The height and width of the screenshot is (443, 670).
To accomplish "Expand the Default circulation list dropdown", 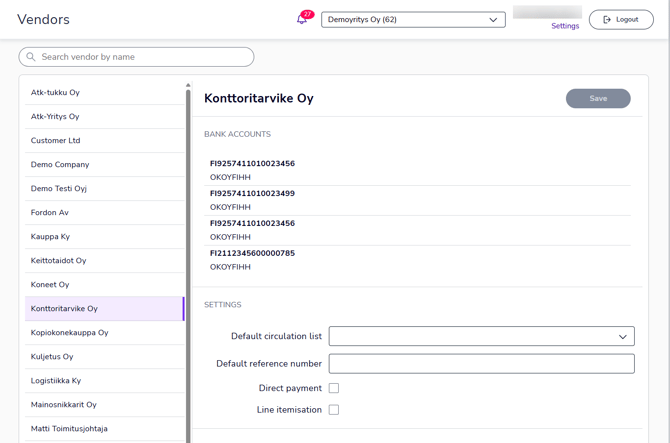I will pos(481,337).
